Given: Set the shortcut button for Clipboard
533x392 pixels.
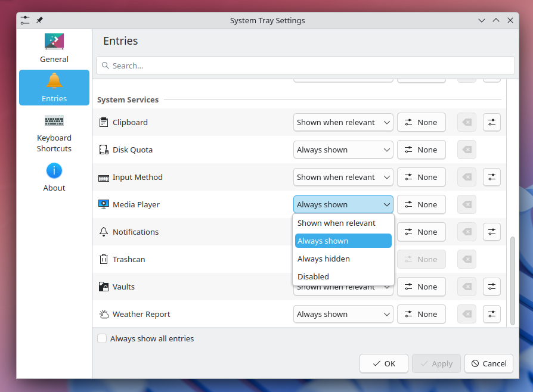Looking at the screenshot, I should [422, 122].
